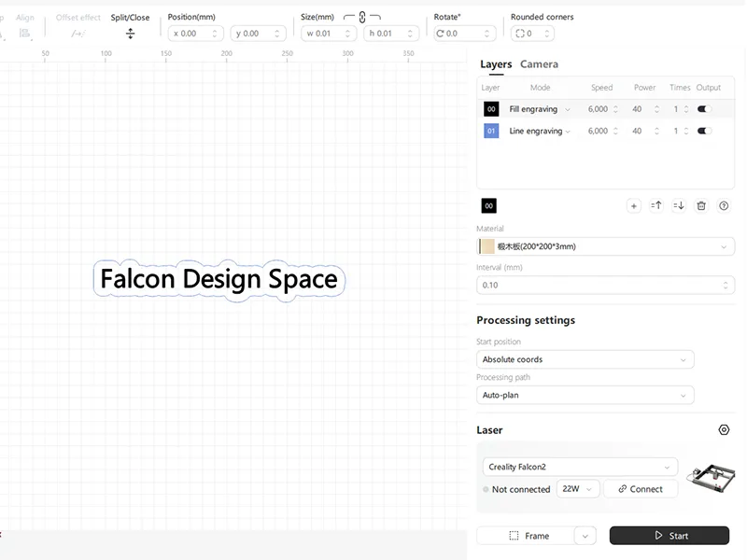Delete layer using trash icon
747x560 pixels.
pyautogui.click(x=701, y=205)
